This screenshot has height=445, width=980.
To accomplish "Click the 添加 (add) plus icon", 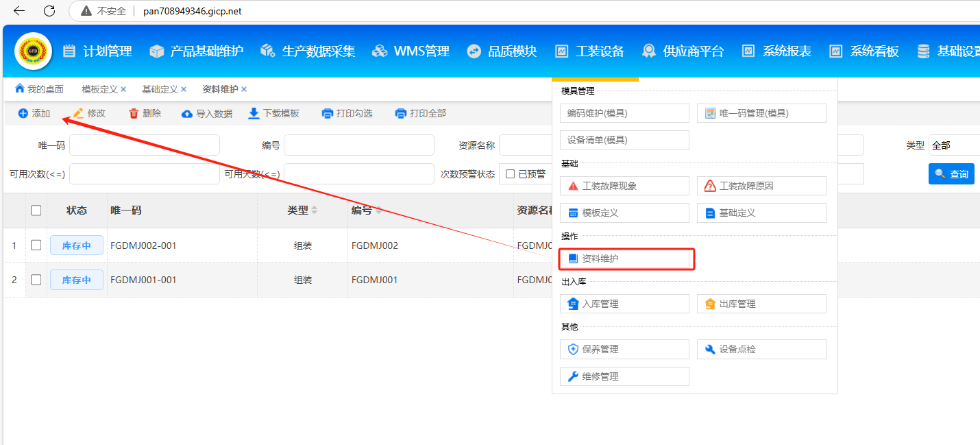I will tap(23, 114).
